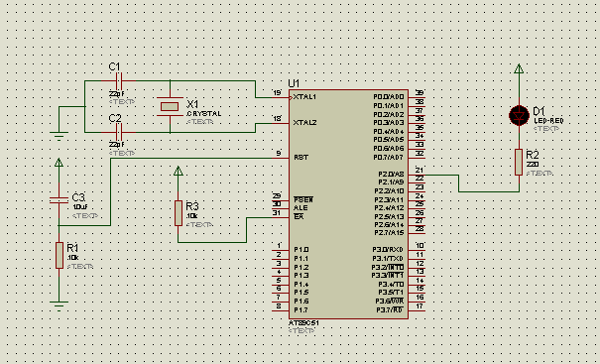Click the D1 reference label

click(x=539, y=111)
